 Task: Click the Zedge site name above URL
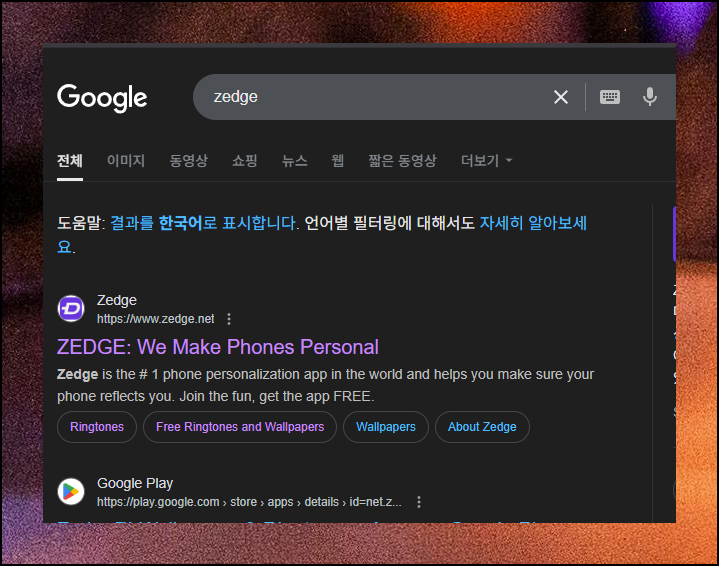pos(116,300)
